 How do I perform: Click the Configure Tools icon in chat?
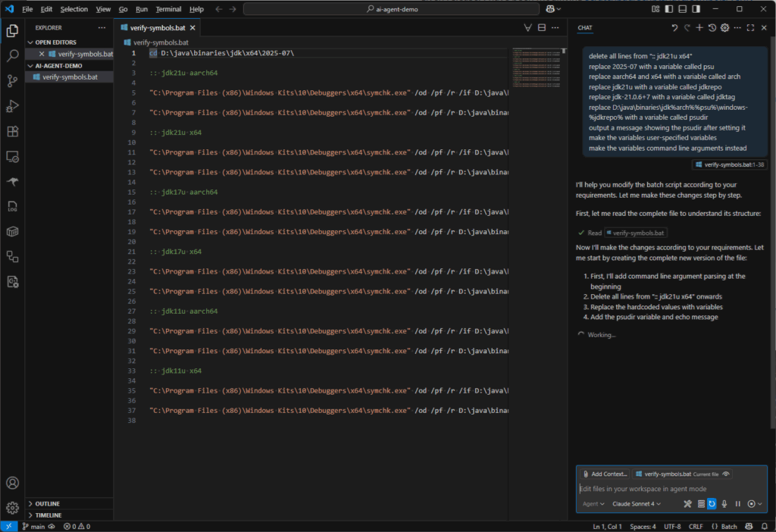(x=687, y=504)
